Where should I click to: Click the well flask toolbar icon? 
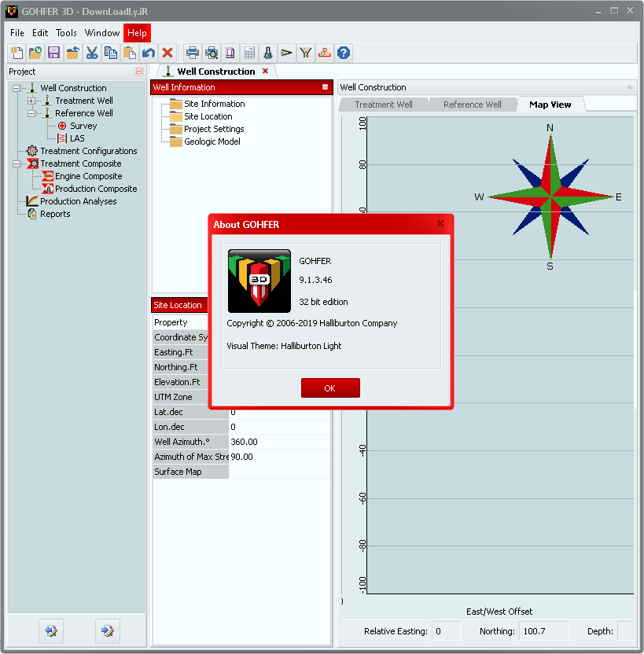click(x=268, y=53)
